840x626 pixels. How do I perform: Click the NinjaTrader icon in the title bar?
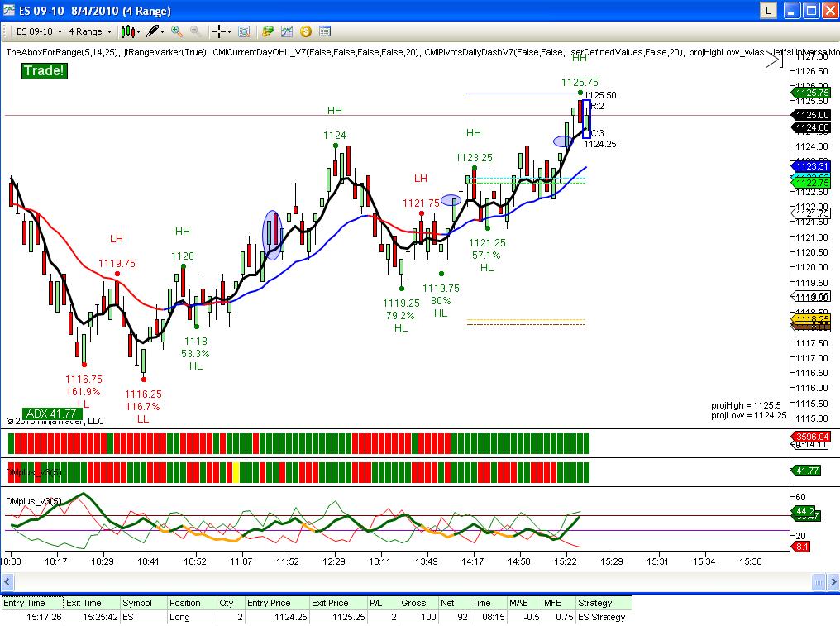click(9, 10)
